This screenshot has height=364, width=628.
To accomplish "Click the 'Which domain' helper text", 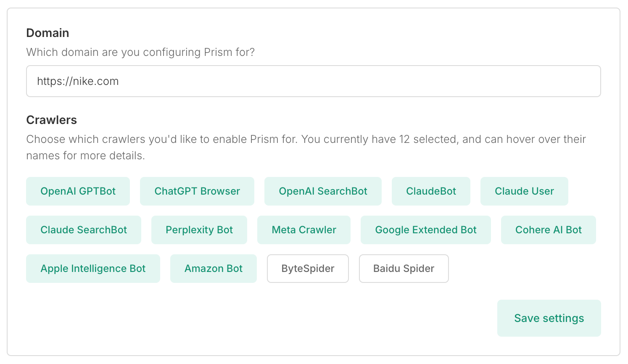I will tap(140, 53).
